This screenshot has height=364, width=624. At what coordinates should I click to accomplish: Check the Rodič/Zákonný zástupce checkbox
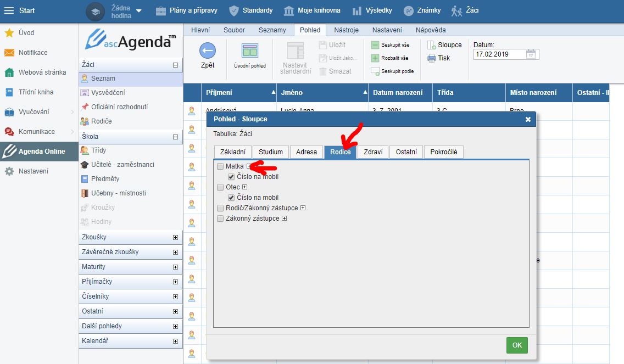(220, 208)
